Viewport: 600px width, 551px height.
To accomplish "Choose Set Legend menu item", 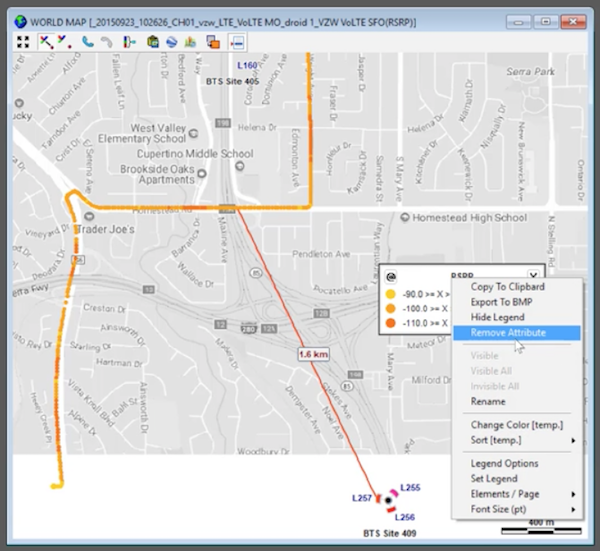I will [x=494, y=479].
